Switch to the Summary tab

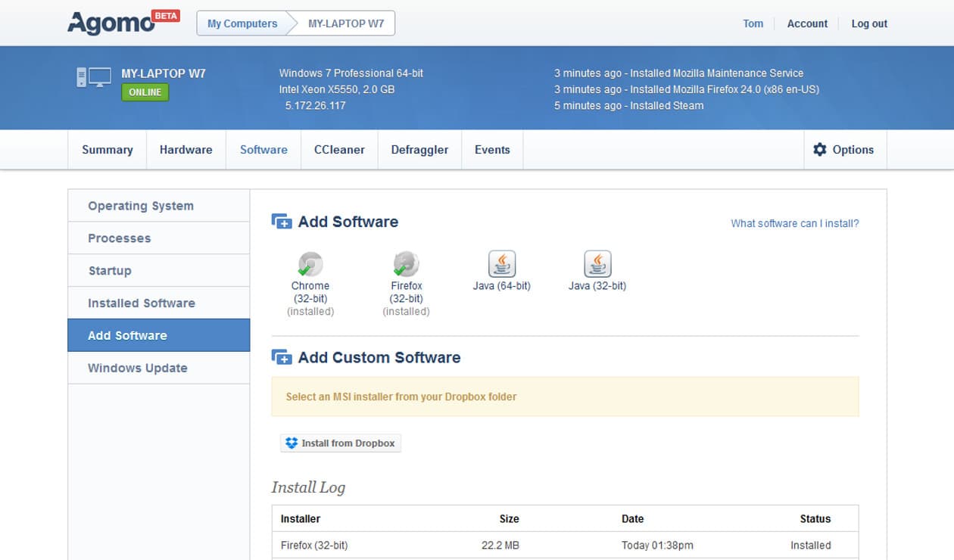(x=108, y=150)
